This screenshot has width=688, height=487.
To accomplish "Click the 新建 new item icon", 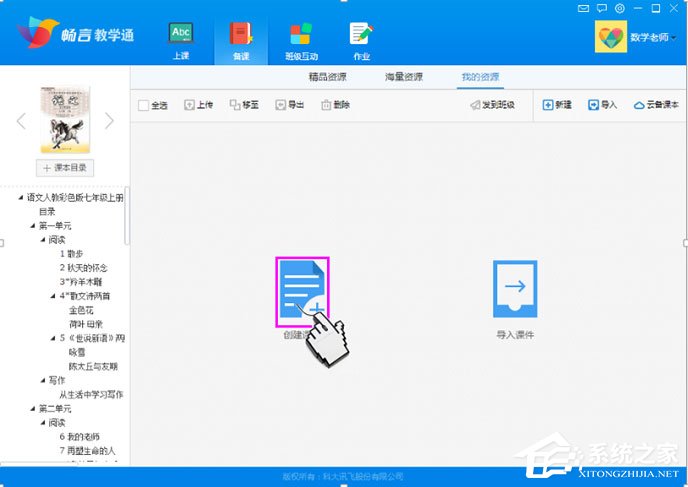I will coord(548,105).
